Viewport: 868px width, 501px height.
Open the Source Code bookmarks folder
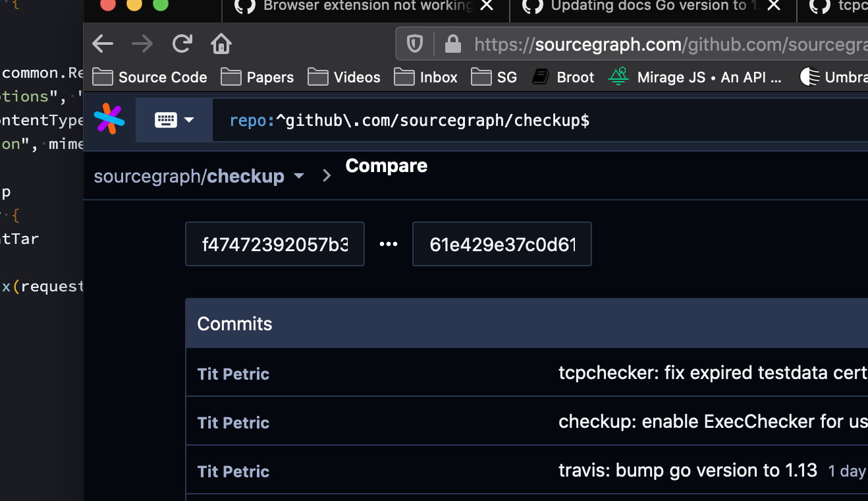(x=149, y=77)
